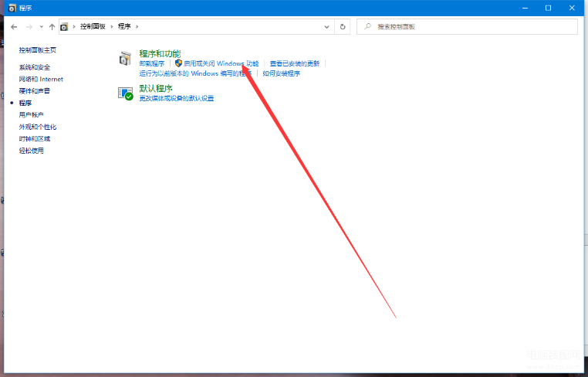Image resolution: width=588 pixels, height=377 pixels.
Task: Select 网络和 Internet in the sidebar
Action: point(41,80)
